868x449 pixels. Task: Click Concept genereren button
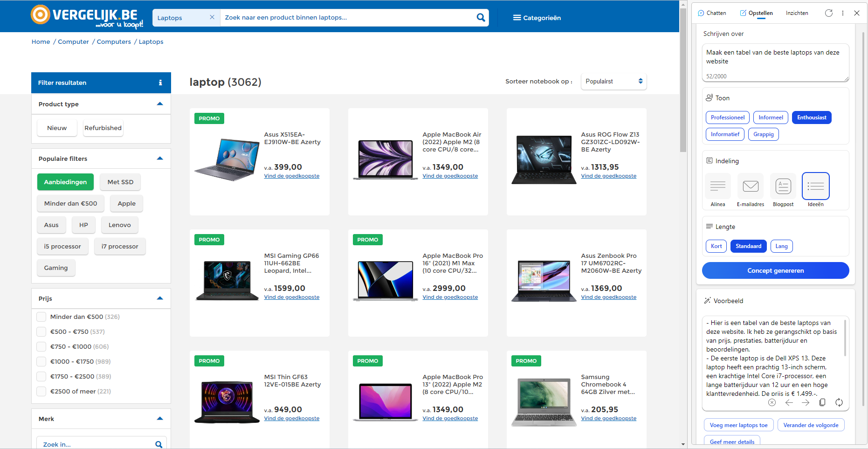(775, 270)
